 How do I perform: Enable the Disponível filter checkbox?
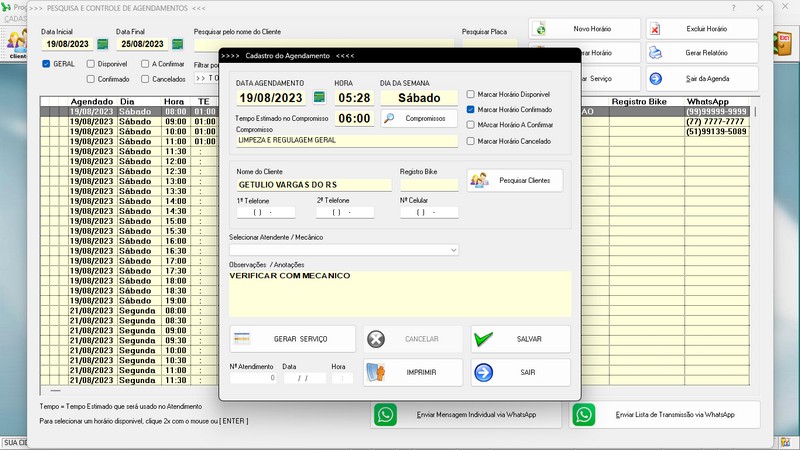[x=90, y=64]
